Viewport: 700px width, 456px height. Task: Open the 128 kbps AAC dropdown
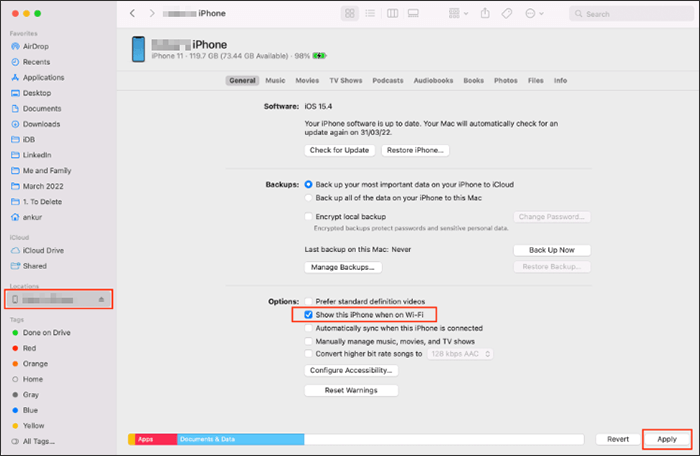click(460, 354)
